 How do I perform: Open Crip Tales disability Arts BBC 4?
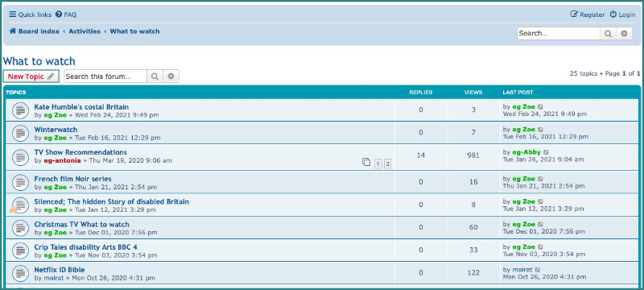click(85, 246)
